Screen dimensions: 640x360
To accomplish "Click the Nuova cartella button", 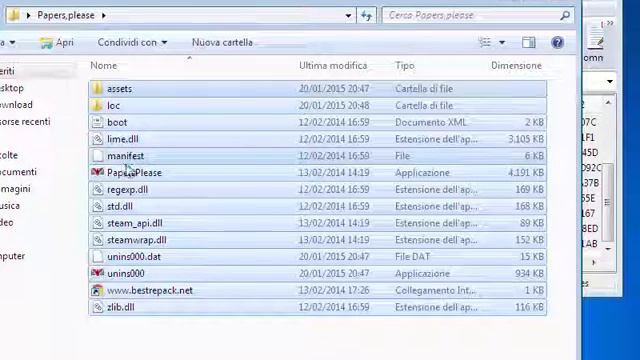I will (x=222, y=42).
